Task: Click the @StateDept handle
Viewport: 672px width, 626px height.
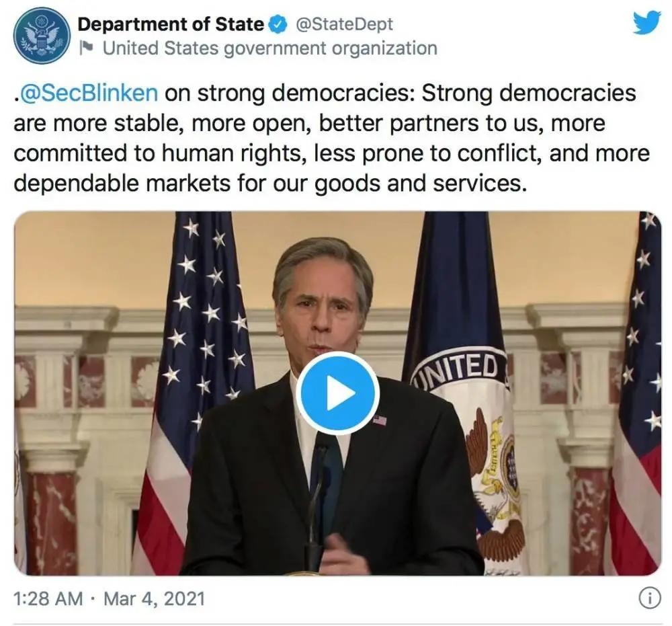Action: (x=344, y=24)
